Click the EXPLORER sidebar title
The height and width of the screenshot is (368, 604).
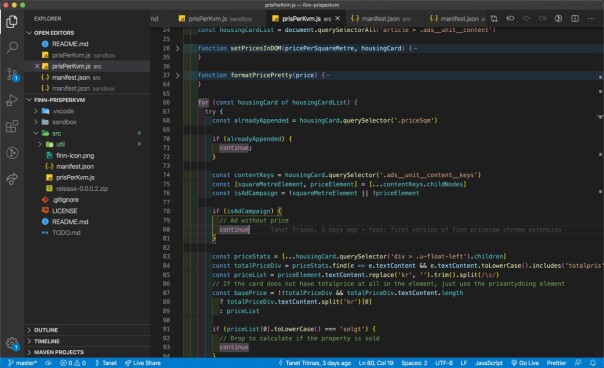pos(47,18)
